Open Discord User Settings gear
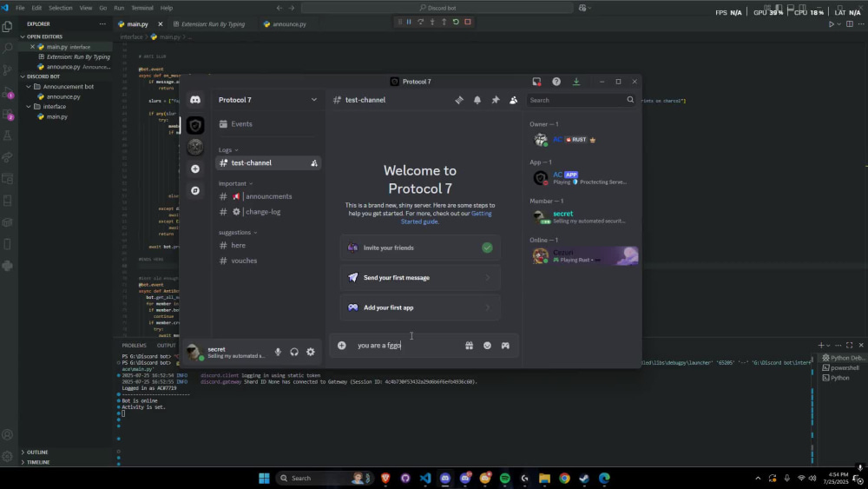Viewport: 868px width, 489px height. (311, 353)
